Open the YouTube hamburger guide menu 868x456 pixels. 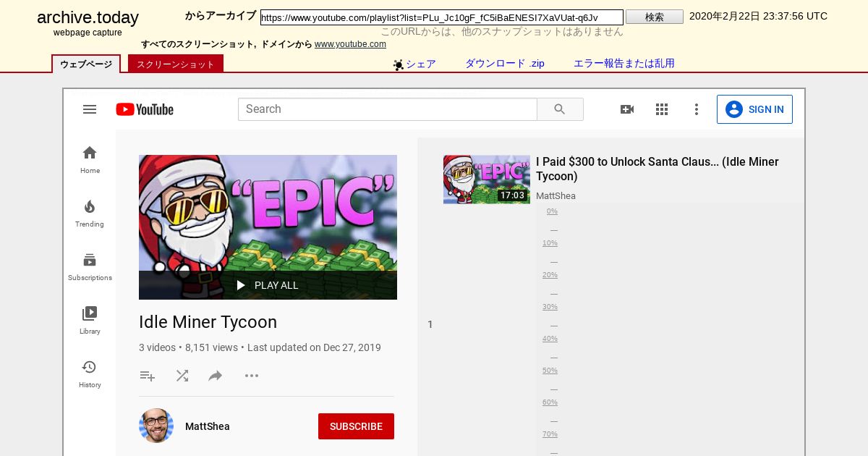pyautogui.click(x=90, y=109)
